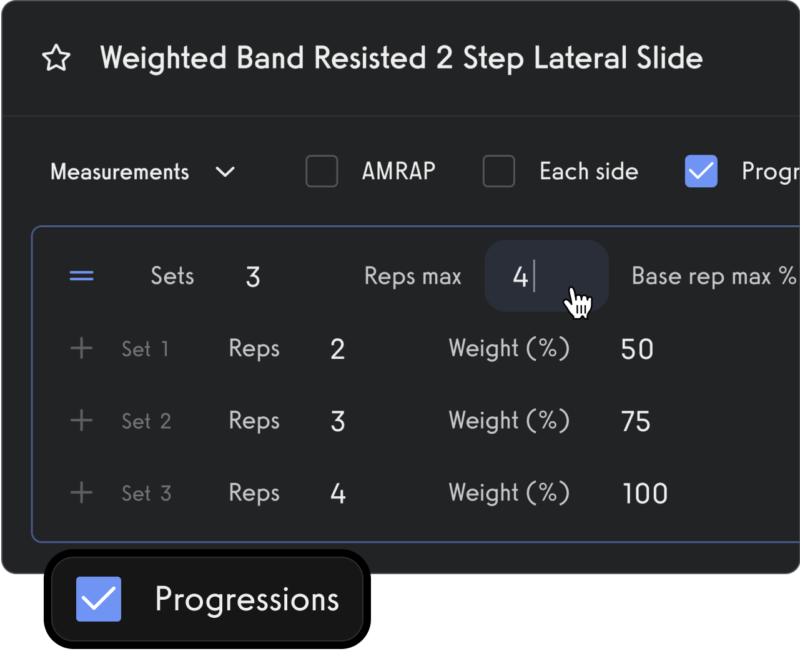Click the plus icon beside Set 1
The height and width of the screenshot is (654, 800).
(x=81, y=348)
